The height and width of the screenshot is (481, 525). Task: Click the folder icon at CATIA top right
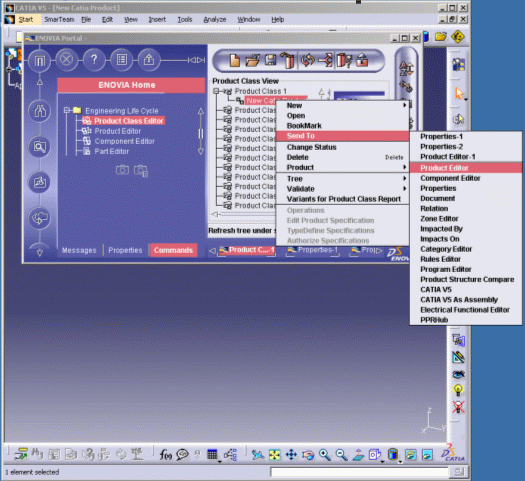coord(441,36)
